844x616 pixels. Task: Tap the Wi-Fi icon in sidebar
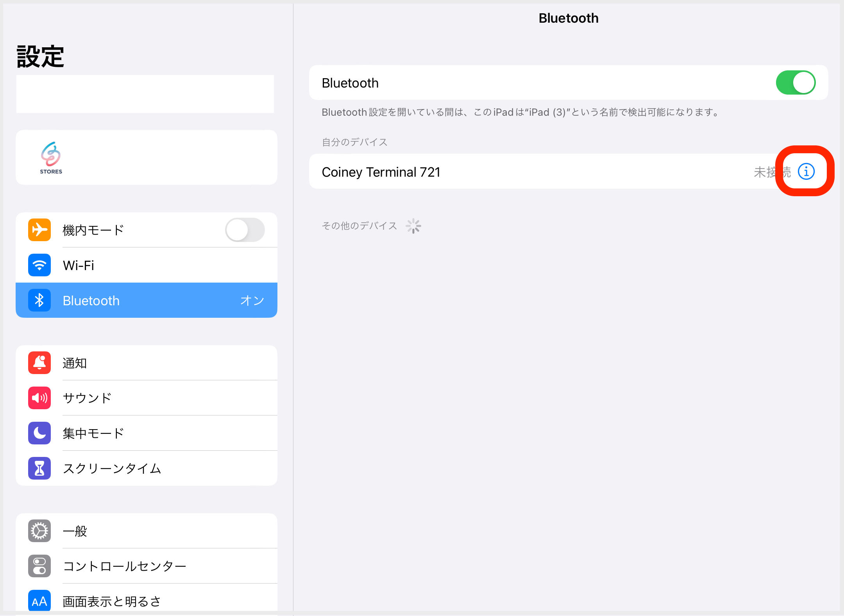pyautogui.click(x=39, y=265)
